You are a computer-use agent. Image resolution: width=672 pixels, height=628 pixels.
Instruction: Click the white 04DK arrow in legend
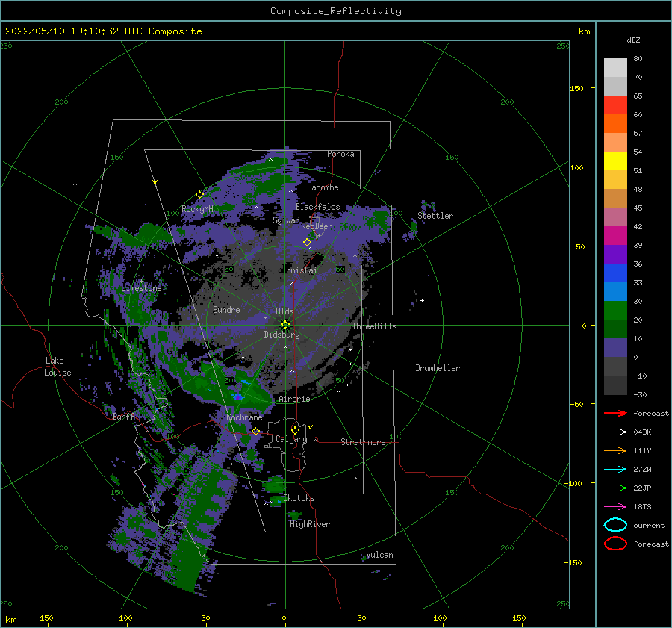click(x=615, y=432)
